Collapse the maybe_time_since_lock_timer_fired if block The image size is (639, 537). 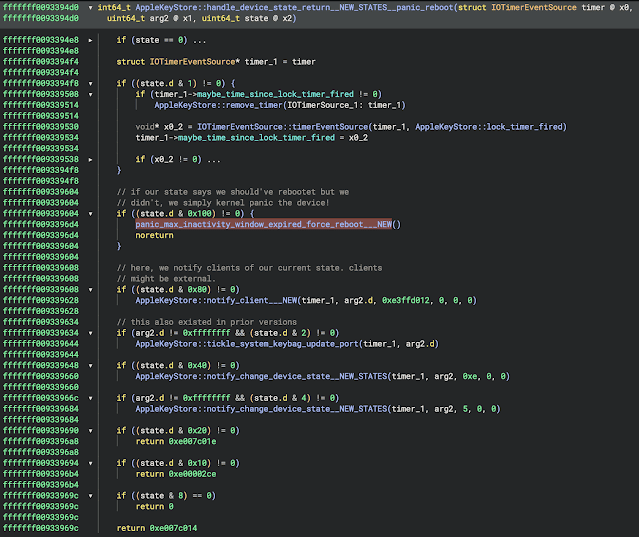click(x=91, y=94)
